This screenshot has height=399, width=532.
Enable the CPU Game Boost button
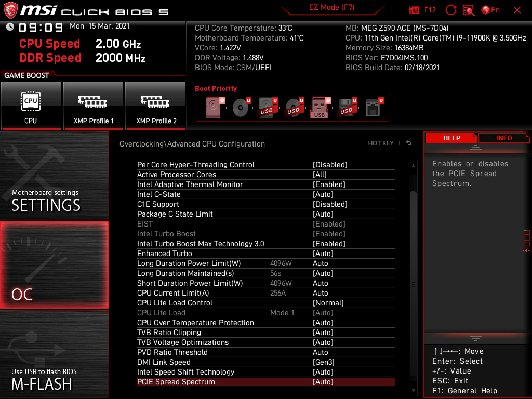31,106
